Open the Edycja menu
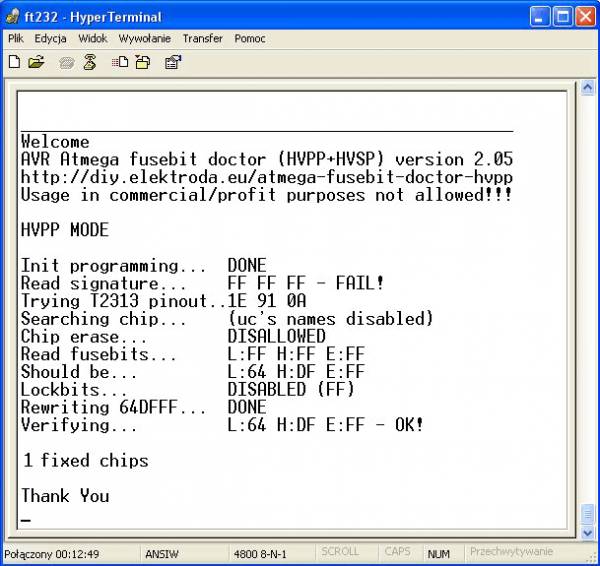Screen dimensions: 600x566 50,38
